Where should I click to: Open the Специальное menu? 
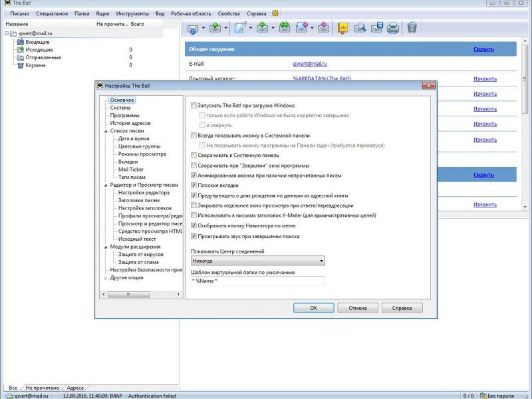[52, 13]
